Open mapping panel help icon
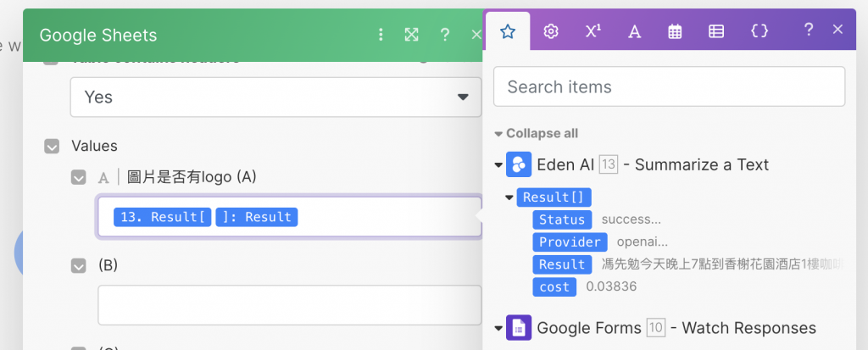This screenshot has width=868, height=350. [x=809, y=30]
